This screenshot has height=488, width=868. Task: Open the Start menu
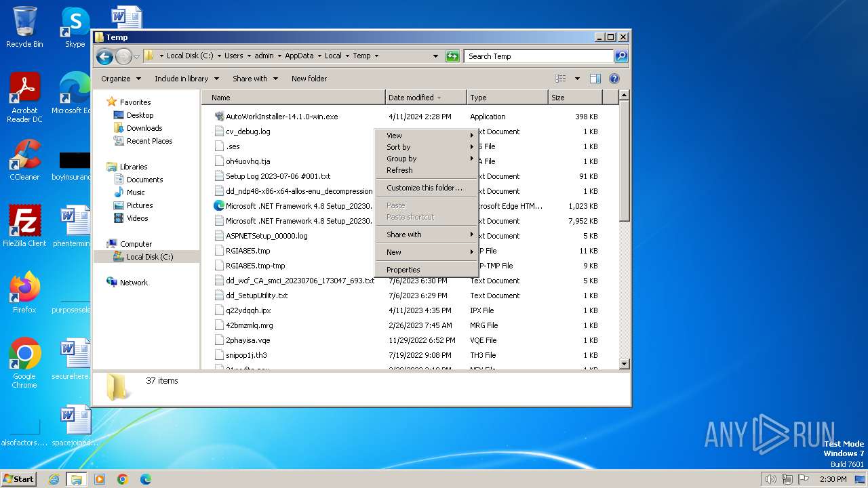(x=19, y=479)
